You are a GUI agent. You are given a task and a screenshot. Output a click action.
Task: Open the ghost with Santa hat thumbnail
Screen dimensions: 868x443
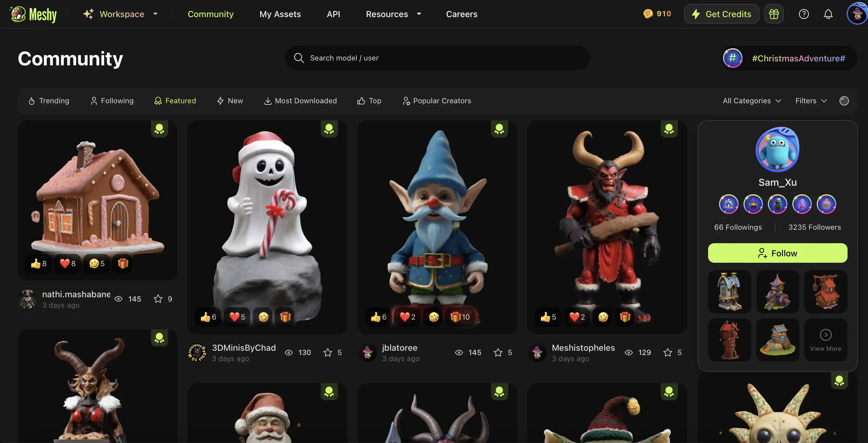(267, 227)
